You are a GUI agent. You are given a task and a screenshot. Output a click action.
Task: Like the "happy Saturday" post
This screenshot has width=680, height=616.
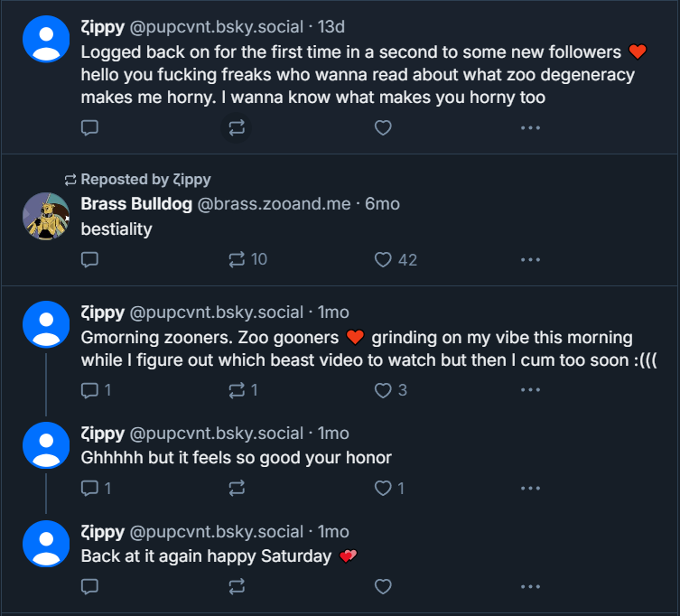point(383,587)
